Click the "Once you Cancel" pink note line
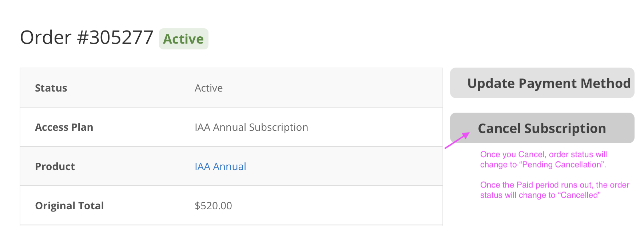 (x=543, y=154)
